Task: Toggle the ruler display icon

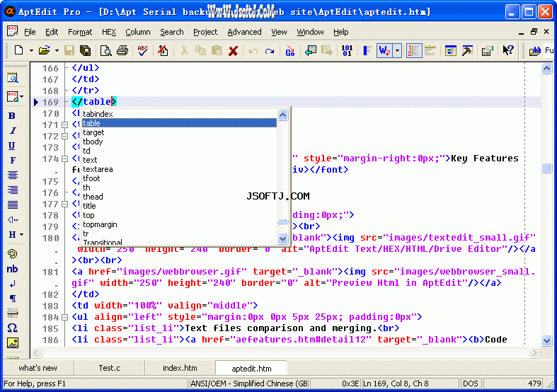Action: pyautogui.click(x=430, y=50)
